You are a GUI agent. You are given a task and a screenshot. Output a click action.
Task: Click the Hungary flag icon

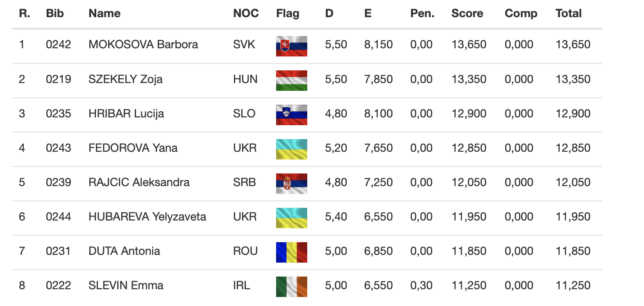[291, 80]
